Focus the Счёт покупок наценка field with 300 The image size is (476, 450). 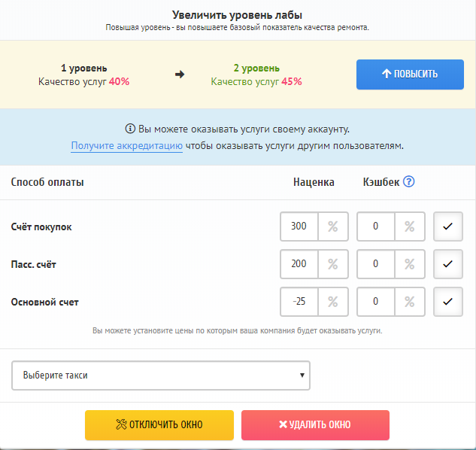299,227
